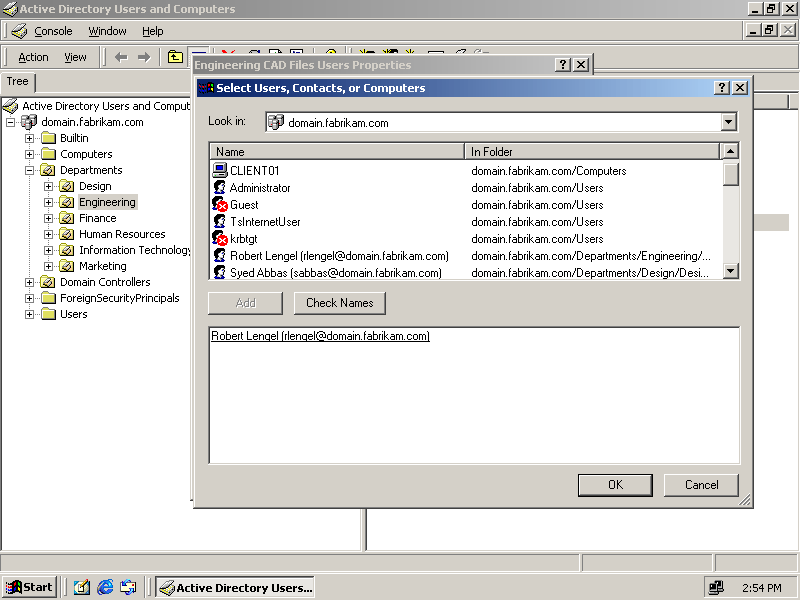Select the disabled Guest user account
Screen dimensions: 800x600
pyautogui.click(x=244, y=205)
